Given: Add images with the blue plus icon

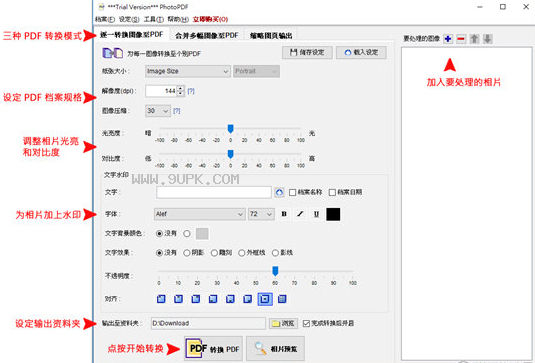Looking at the screenshot, I should (448, 39).
